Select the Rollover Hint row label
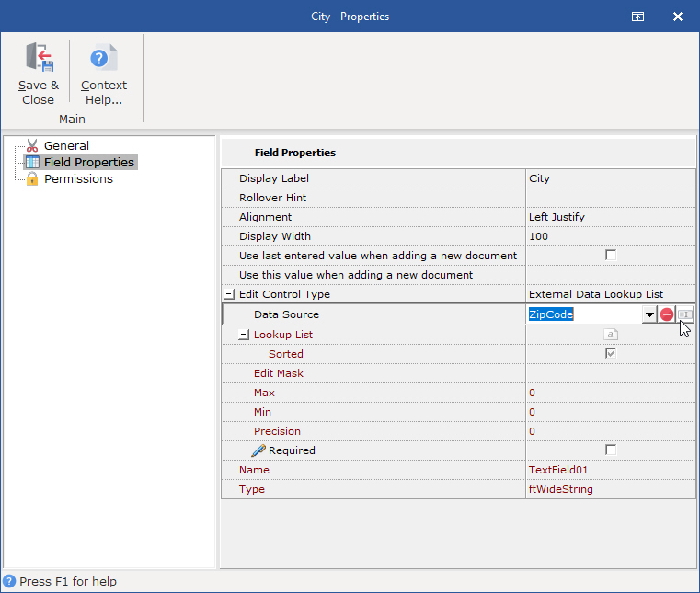Screen dimensions: 700x593 click(272, 198)
